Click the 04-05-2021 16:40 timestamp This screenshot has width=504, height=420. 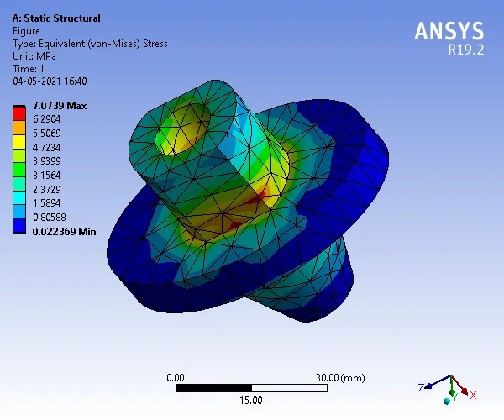coord(50,81)
